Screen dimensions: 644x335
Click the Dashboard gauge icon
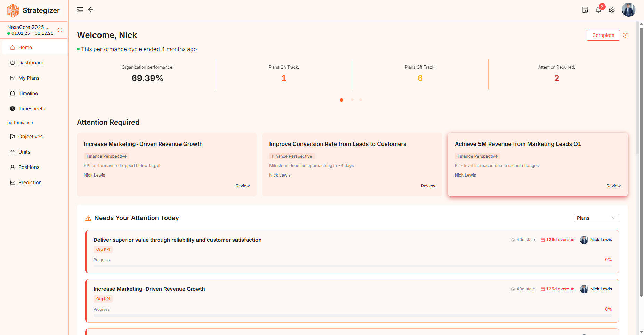(x=13, y=63)
